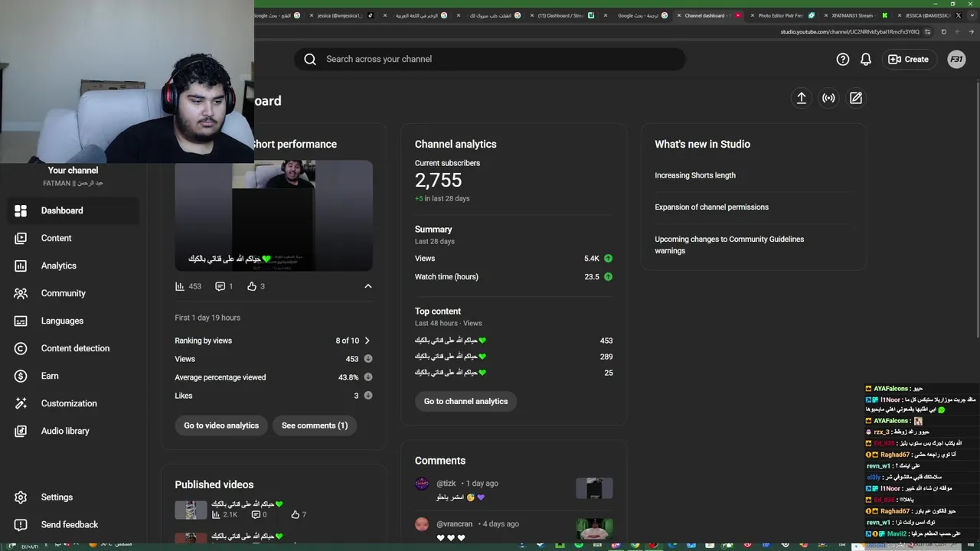Open video thumbnail beside @vrancran comment
980x551 pixels.
point(594,529)
